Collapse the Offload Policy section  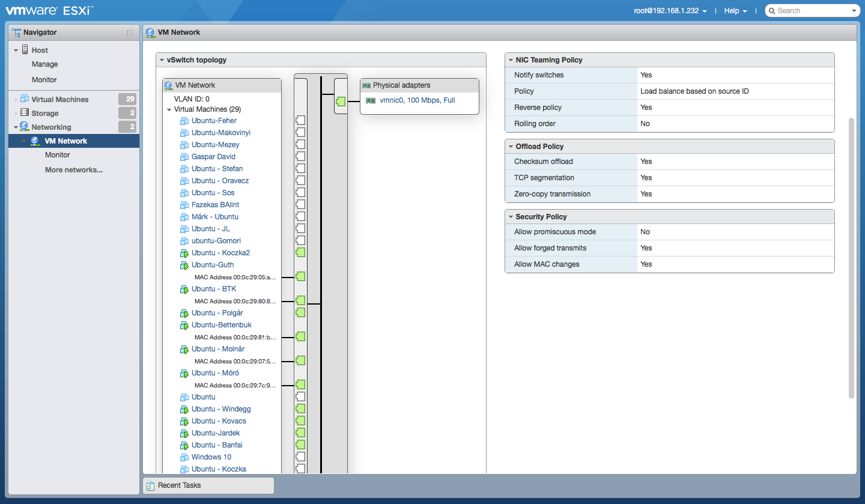coord(510,147)
